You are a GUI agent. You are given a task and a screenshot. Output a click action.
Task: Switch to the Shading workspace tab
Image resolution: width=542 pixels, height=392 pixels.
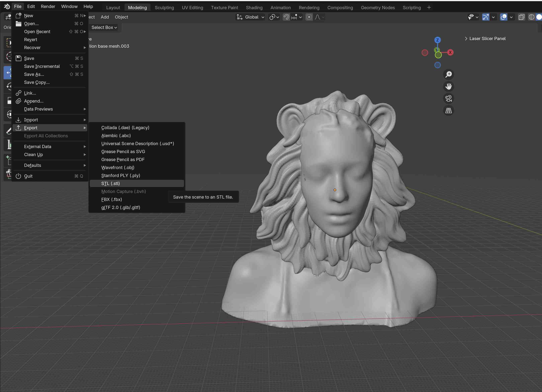point(254,7)
